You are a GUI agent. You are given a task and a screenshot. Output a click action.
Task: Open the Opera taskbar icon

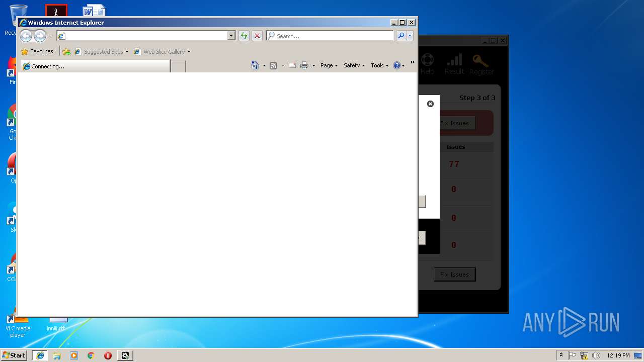click(108, 355)
